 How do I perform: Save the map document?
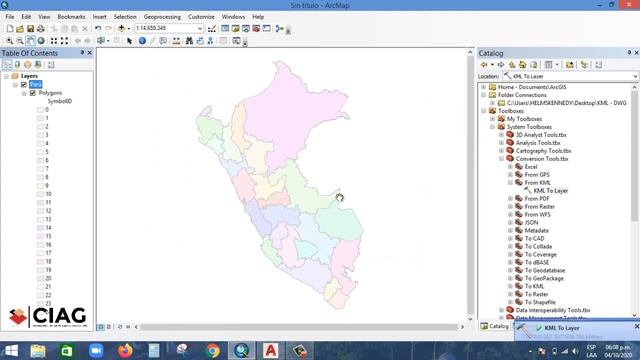tap(30, 29)
